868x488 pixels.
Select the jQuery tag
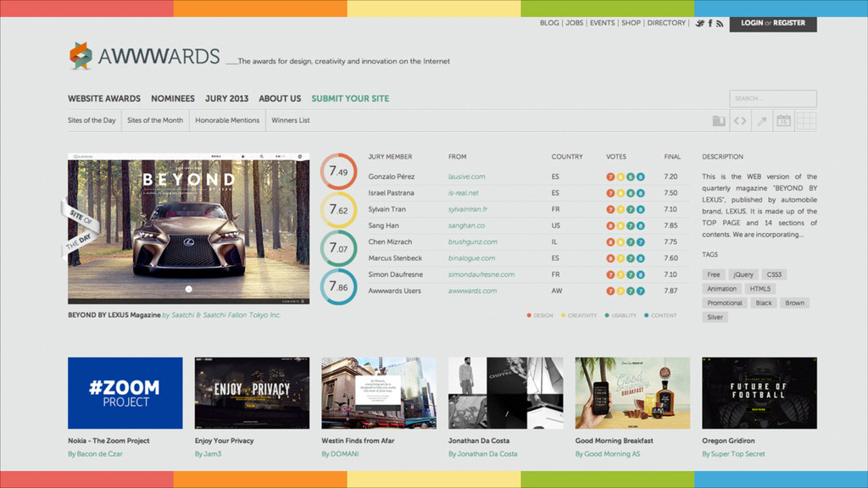[743, 274]
